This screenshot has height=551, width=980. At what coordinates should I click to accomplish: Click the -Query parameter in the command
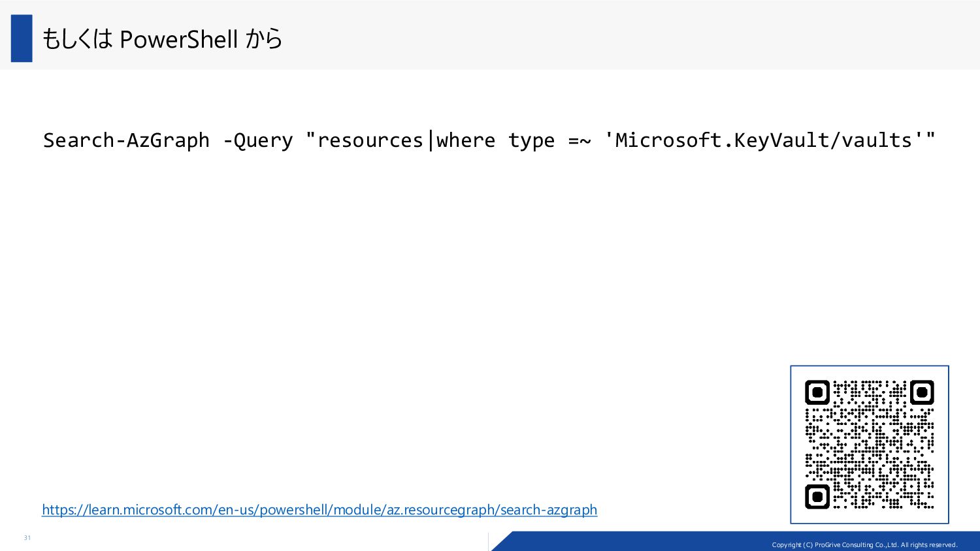(257, 140)
